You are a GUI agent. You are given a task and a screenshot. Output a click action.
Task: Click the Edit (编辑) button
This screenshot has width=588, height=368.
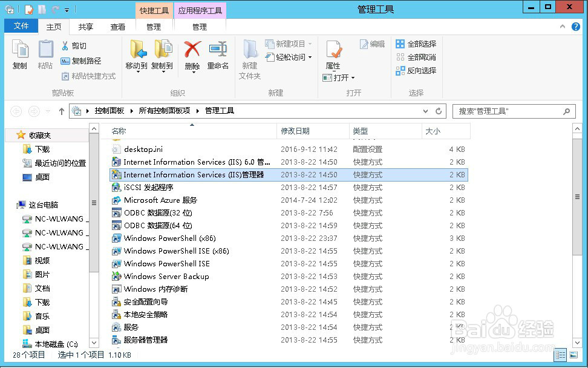coord(373,44)
